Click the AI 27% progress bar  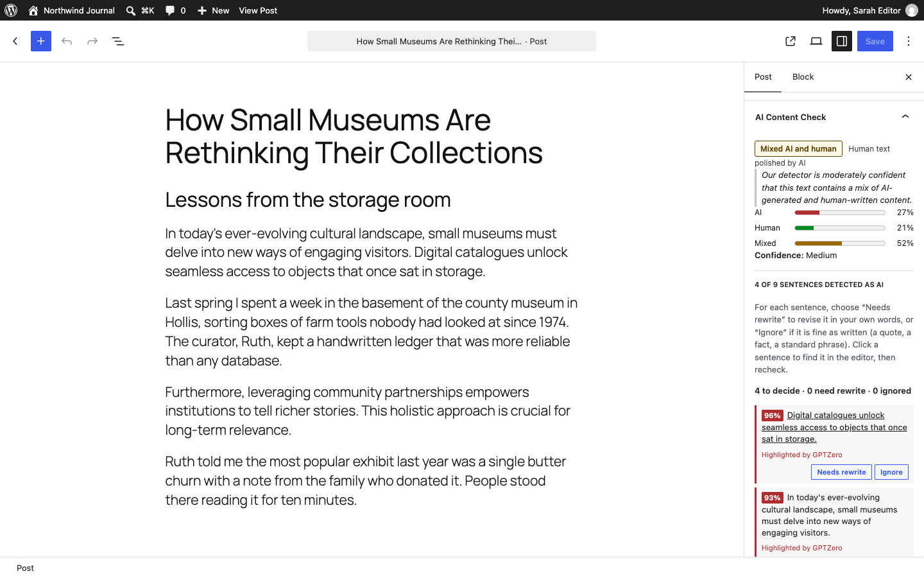coord(840,213)
